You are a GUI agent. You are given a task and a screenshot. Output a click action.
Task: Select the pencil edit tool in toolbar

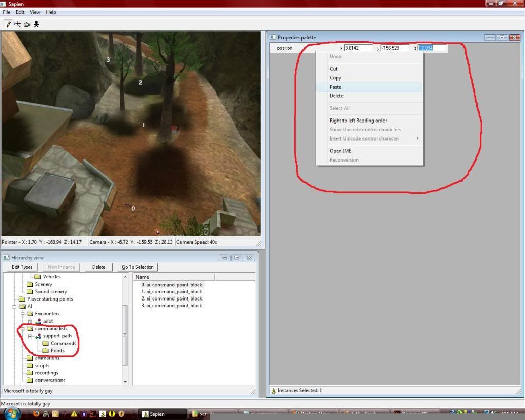pos(9,24)
